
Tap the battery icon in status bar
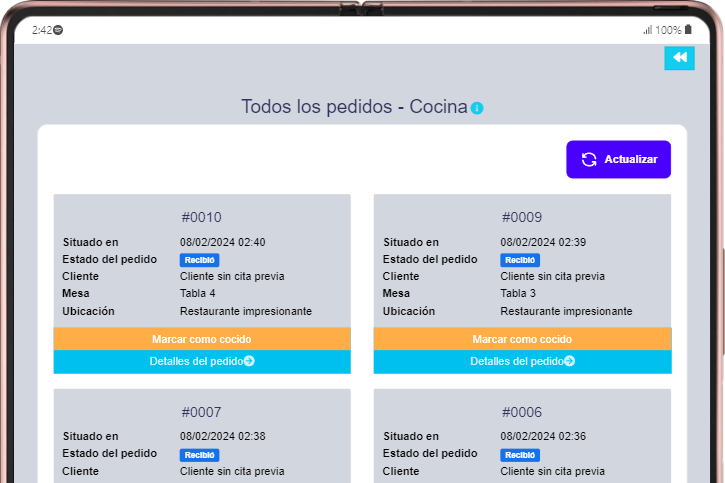[688, 30]
